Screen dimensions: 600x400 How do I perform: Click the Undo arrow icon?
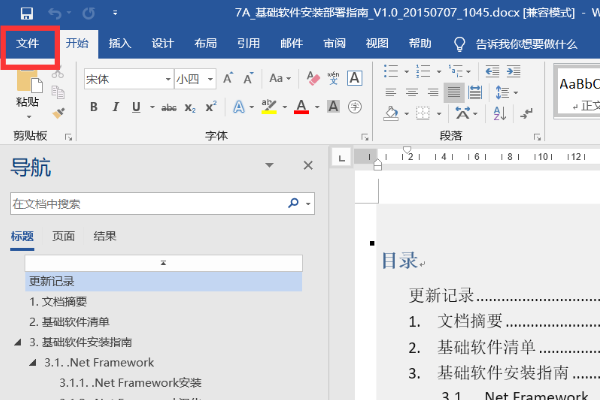[55, 13]
